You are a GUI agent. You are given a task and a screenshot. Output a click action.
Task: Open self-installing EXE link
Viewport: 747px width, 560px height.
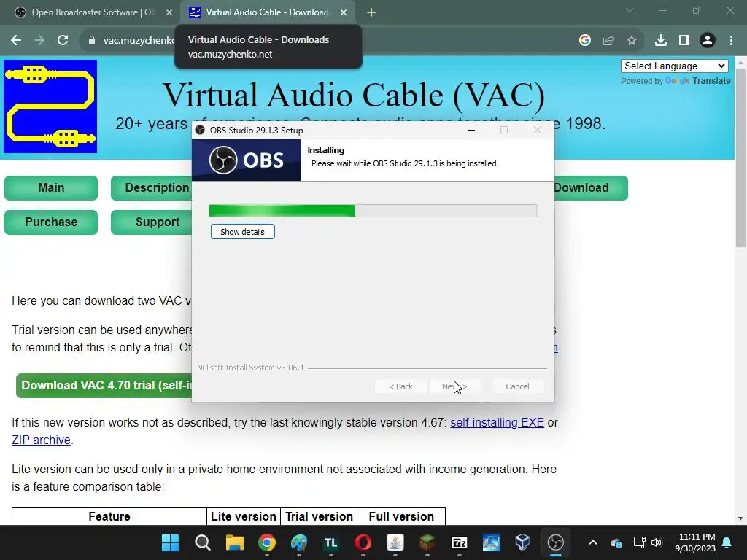point(497,423)
